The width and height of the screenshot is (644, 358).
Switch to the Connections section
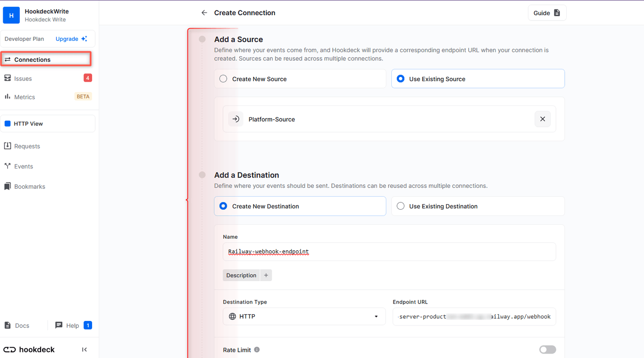point(31,59)
